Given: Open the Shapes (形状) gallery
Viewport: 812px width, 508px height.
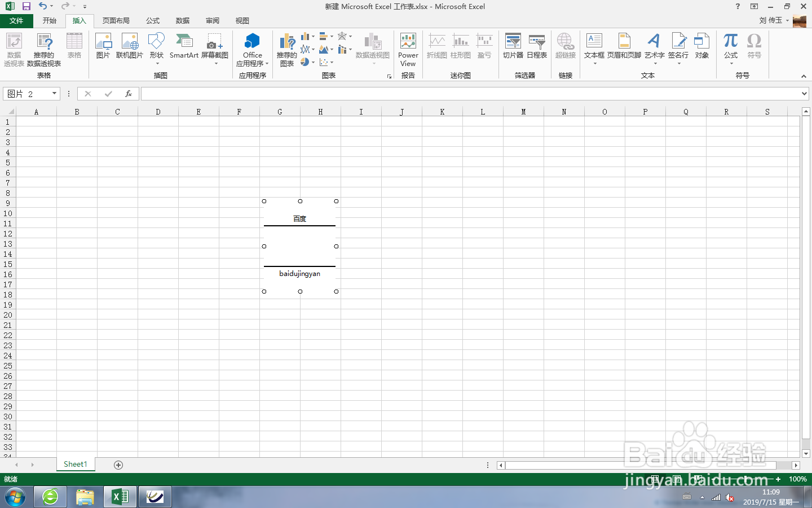Looking at the screenshot, I should (157, 48).
